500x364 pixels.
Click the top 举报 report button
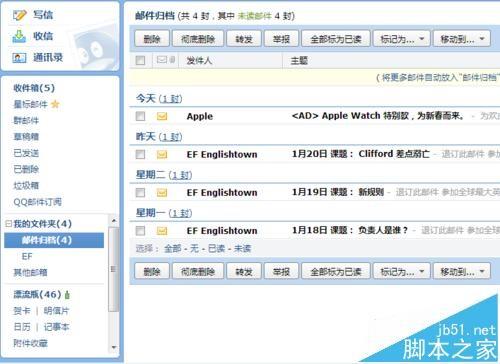(x=281, y=39)
